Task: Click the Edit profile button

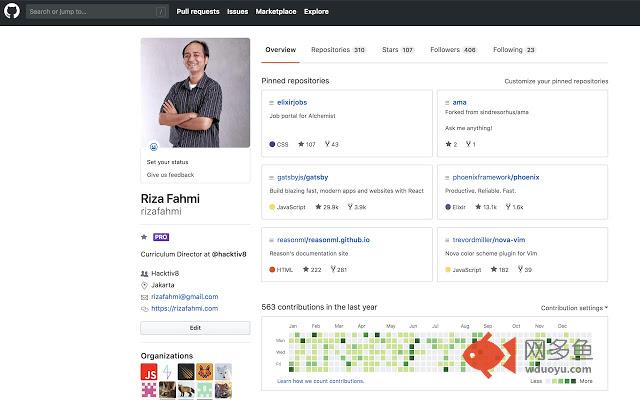Action: (x=195, y=328)
